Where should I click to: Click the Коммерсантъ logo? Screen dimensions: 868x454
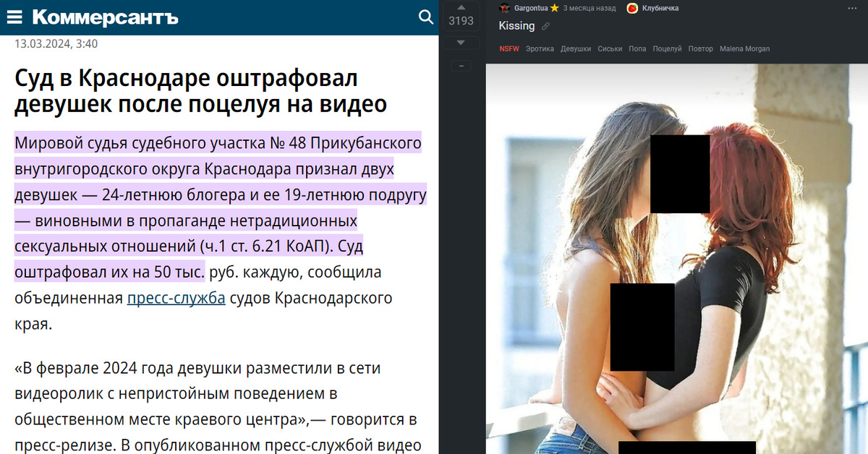coord(105,17)
